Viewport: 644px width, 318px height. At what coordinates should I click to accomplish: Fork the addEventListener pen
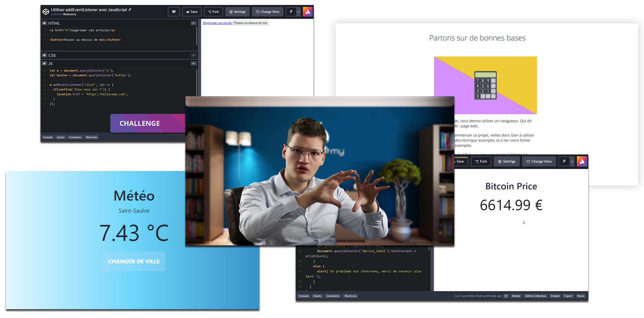213,12
